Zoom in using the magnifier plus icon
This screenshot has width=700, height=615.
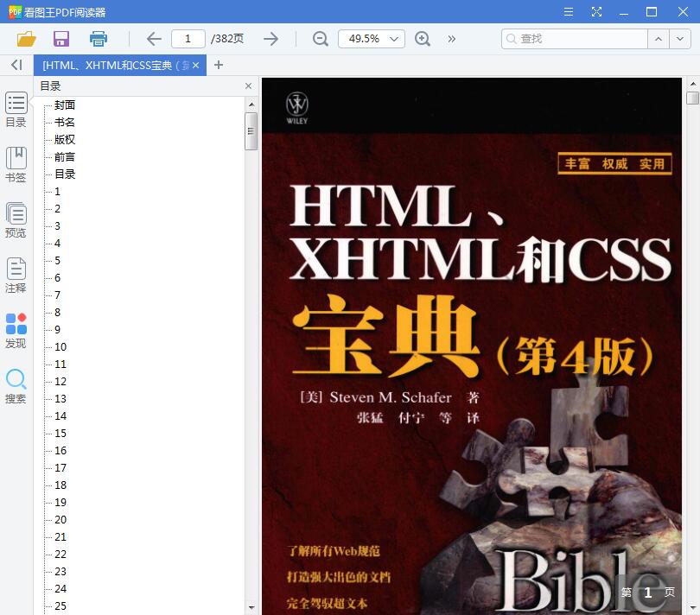(x=423, y=39)
